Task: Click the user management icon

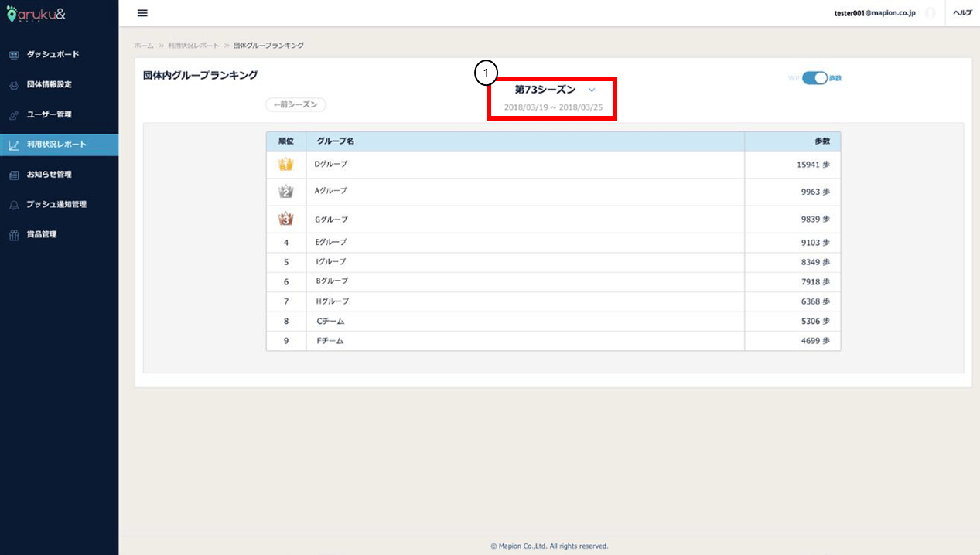Action: (13, 115)
